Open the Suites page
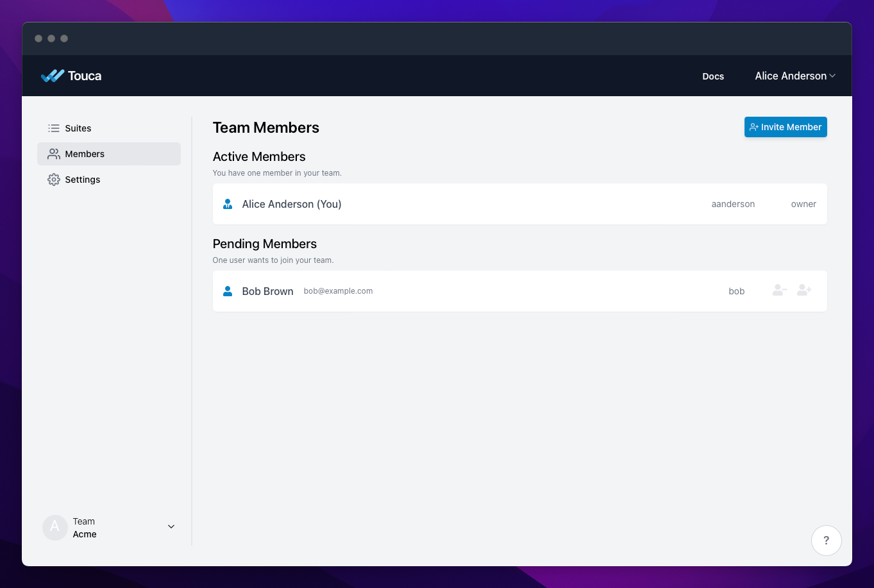874x588 pixels. [109, 128]
